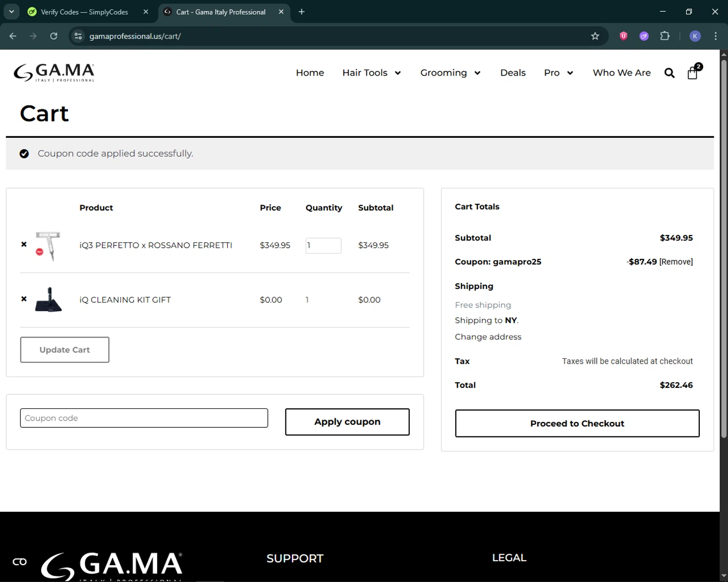Bookmark this page with star icon
This screenshot has width=728, height=582.
click(x=595, y=36)
